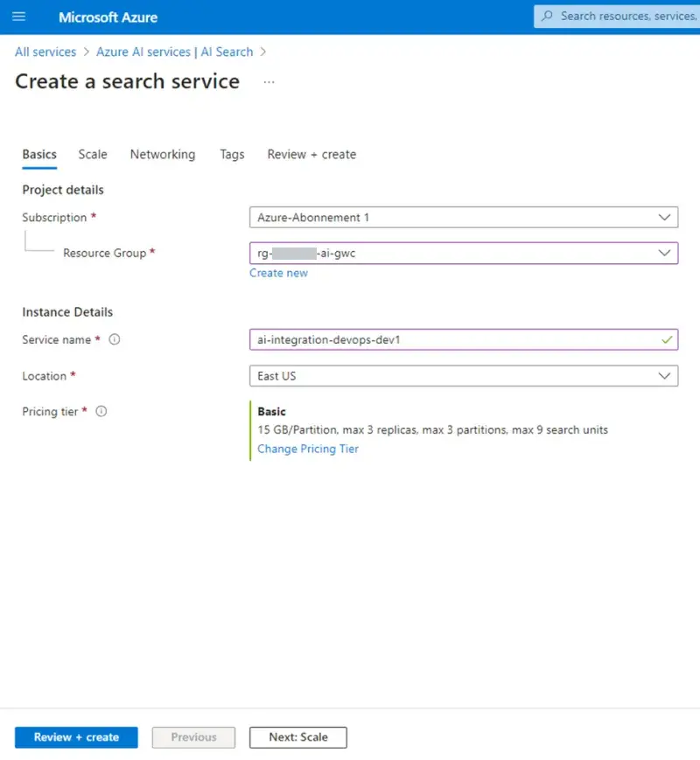This screenshot has height=760, width=700.
Task: Click the Project details heading
Action: click(x=63, y=190)
